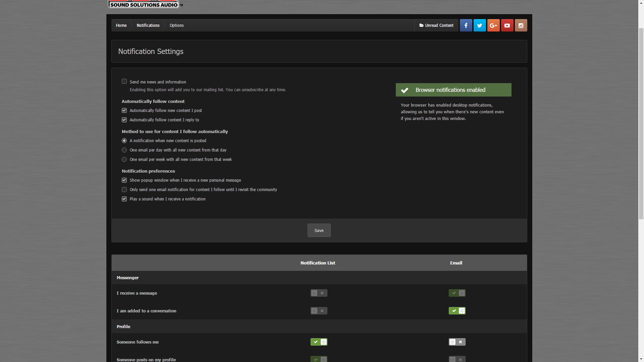Uncheck Play a sound on notification
644x362 pixels.
(124, 199)
